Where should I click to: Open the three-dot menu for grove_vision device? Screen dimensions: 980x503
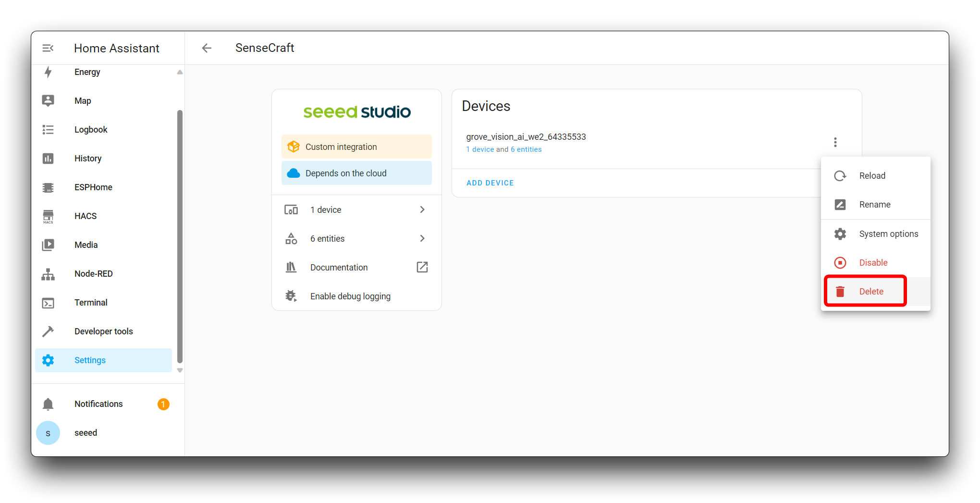[835, 142]
